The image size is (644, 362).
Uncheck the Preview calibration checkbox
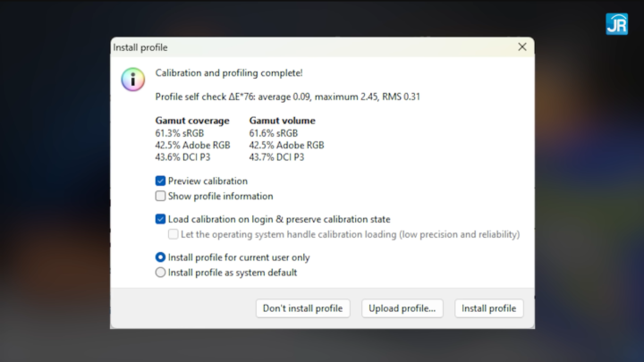point(160,181)
